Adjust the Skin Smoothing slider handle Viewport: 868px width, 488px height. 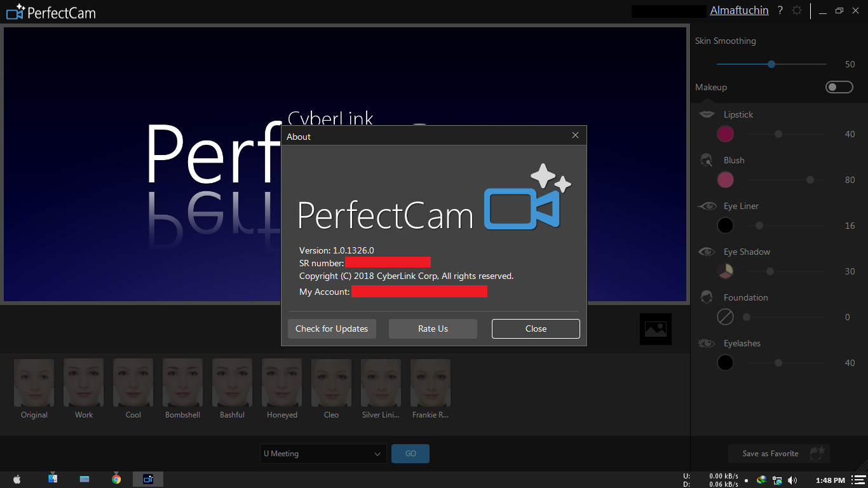click(771, 64)
